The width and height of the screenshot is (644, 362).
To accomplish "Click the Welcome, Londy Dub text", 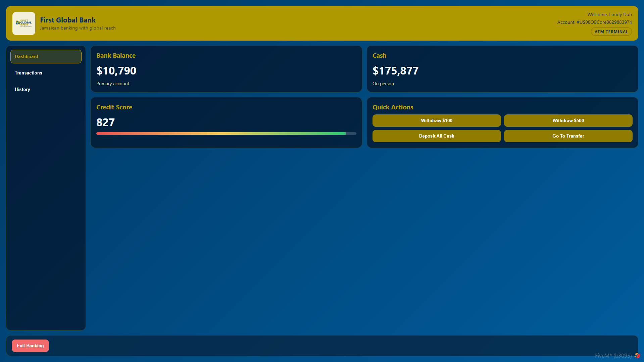I will click(x=609, y=14).
